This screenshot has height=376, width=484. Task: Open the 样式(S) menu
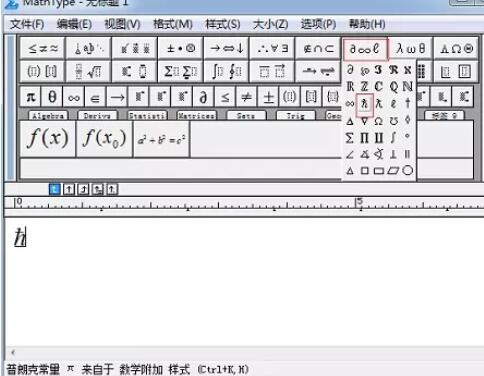point(223,24)
